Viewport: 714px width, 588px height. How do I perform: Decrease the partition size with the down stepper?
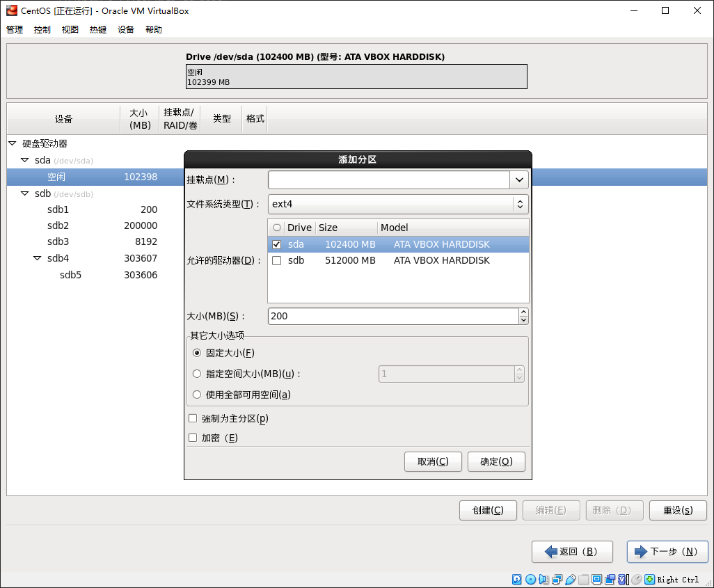pos(523,320)
